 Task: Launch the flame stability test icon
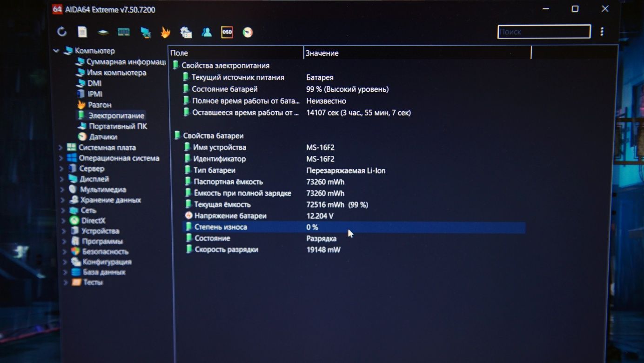tap(165, 32)
